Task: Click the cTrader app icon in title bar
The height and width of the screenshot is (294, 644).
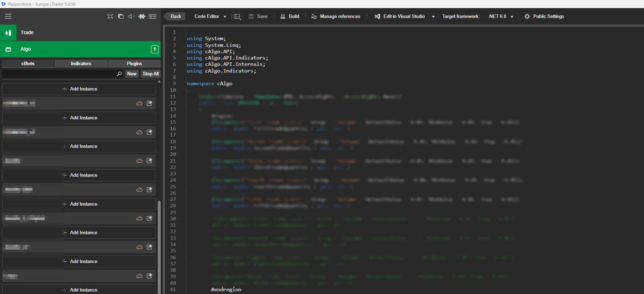Action: tap(4, 4)
